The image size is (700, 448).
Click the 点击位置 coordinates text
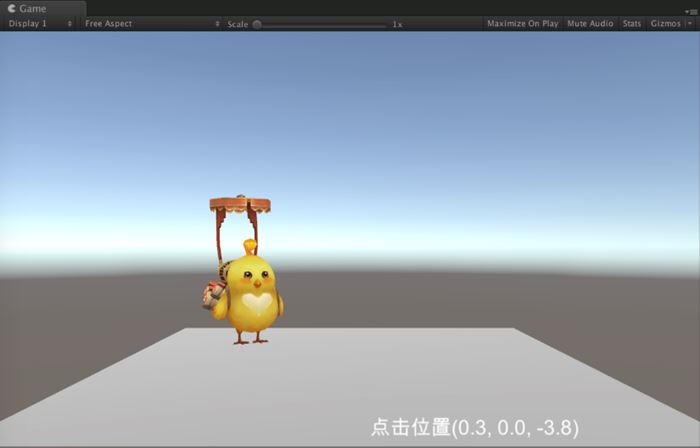(474, 427)
